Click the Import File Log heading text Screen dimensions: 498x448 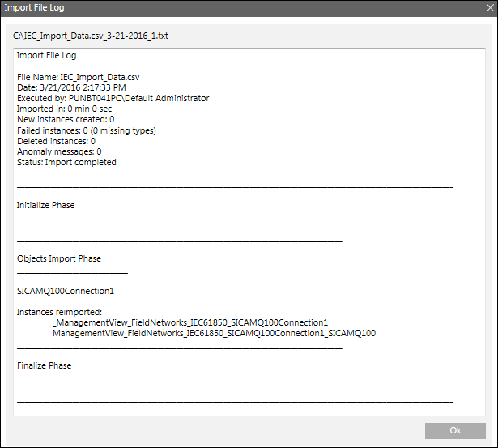pos(46,56)
